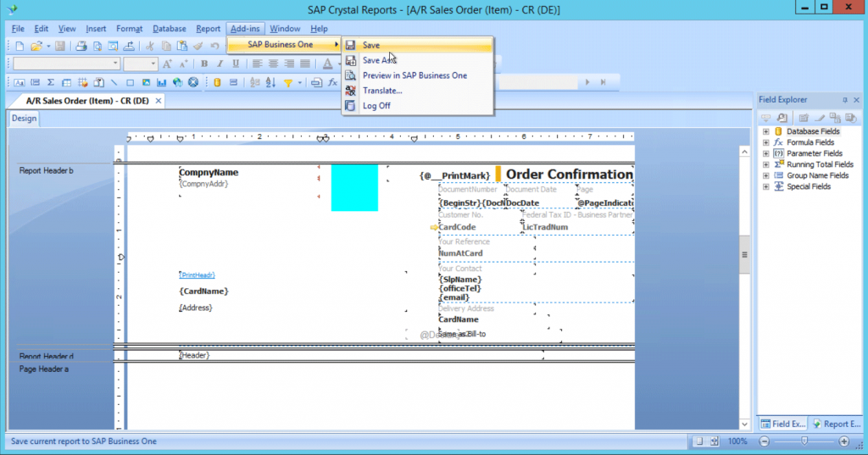Click the Insert Cross-Tab icon
This screenshot has height=455, width=868.
[66, 82]
